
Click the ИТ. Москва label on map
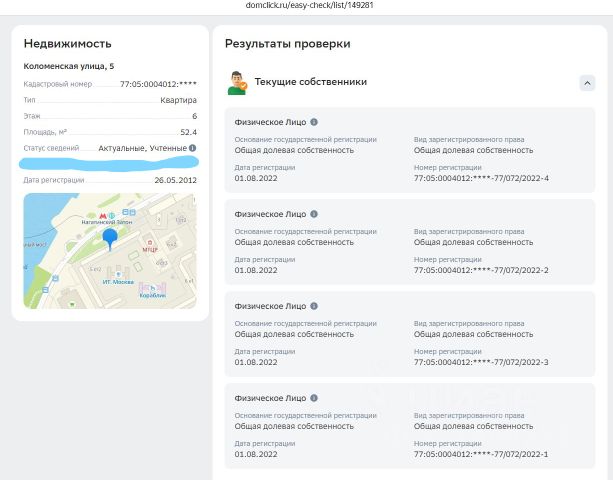pyautogui.click(x=118, y=281)
